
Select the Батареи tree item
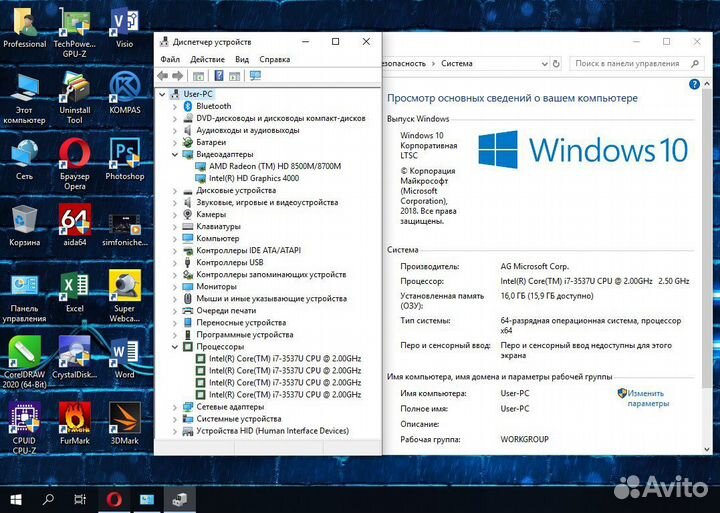pyautogui.click(x=211, y=142)
